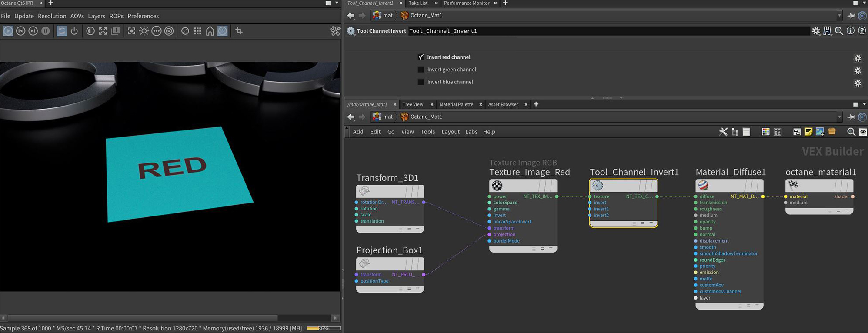This screenshot has width=868, height=333.
Task: Click the IPR crop region tool icon
Action: (x=239, y=31)
